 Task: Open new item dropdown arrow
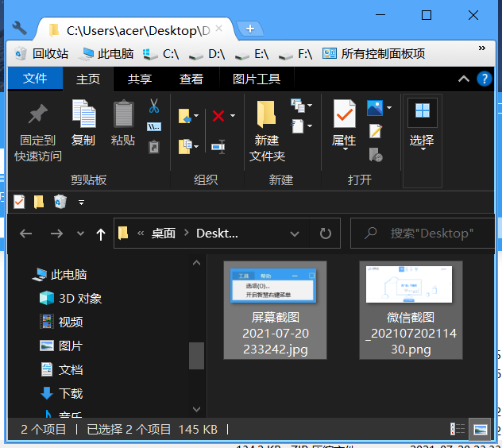310,105
